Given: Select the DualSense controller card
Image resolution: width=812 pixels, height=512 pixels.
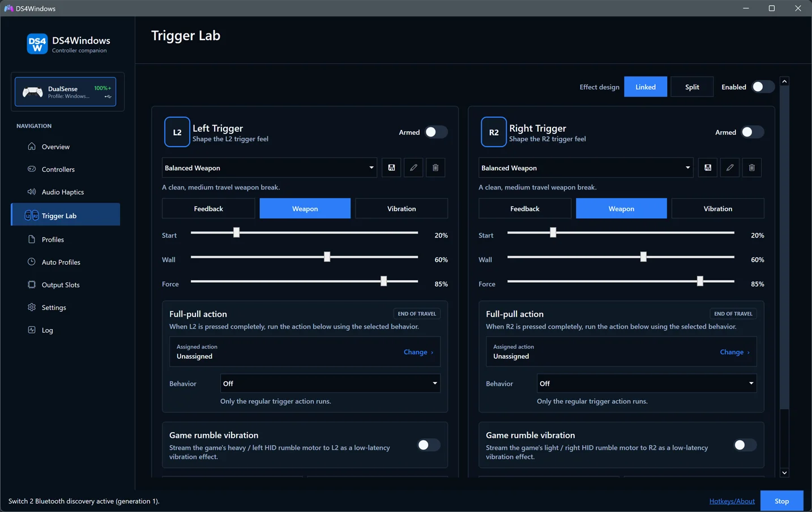Looking at the screenshot, I should 66,92.
